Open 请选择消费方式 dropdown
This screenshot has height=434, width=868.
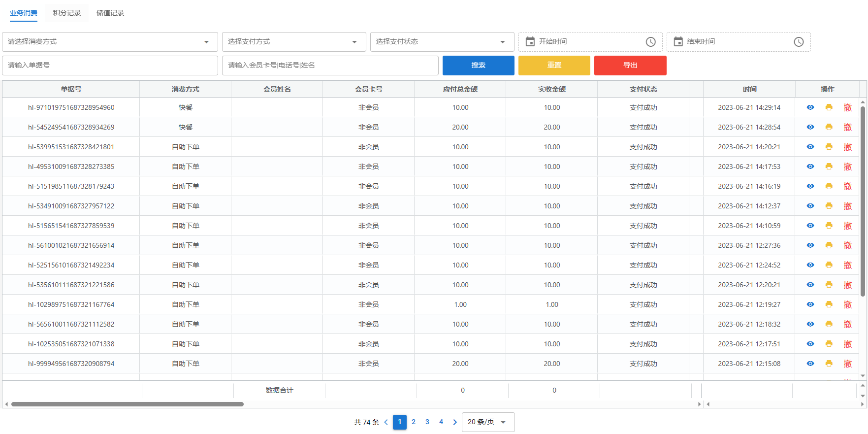[110, 42]
